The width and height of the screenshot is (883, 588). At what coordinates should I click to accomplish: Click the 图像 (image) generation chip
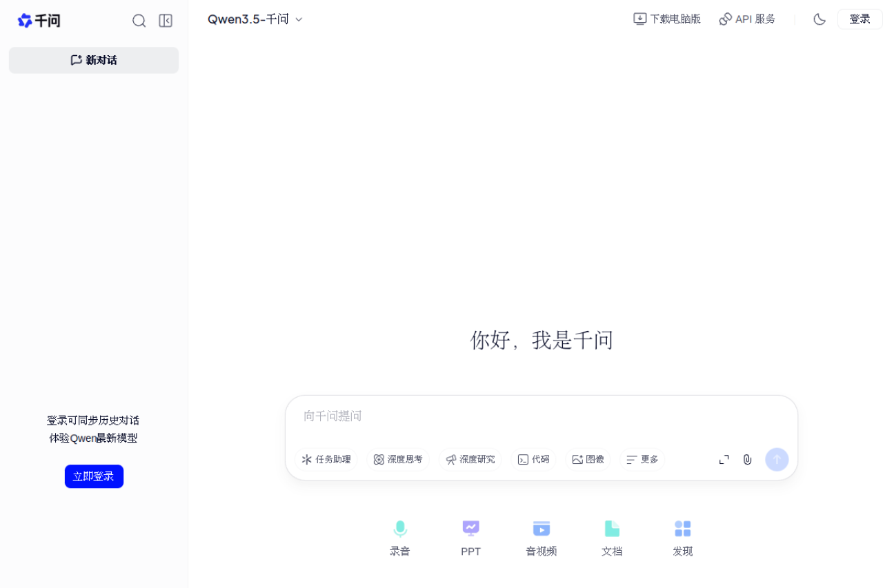587,459
